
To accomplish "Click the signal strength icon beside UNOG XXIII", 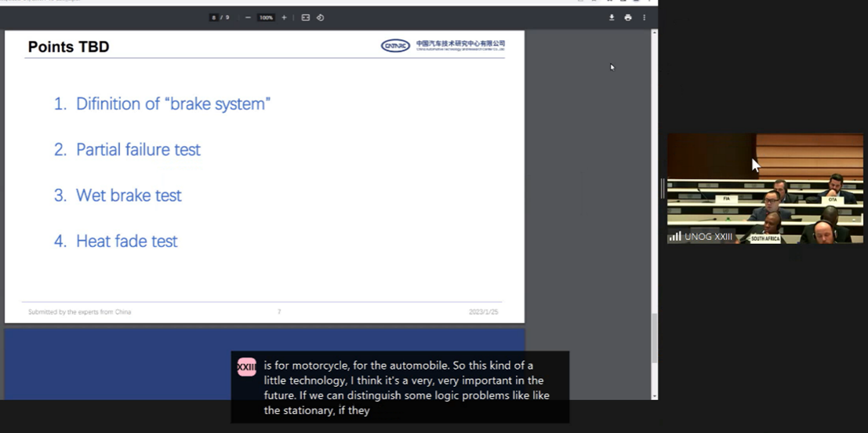I will pos(674,236).
